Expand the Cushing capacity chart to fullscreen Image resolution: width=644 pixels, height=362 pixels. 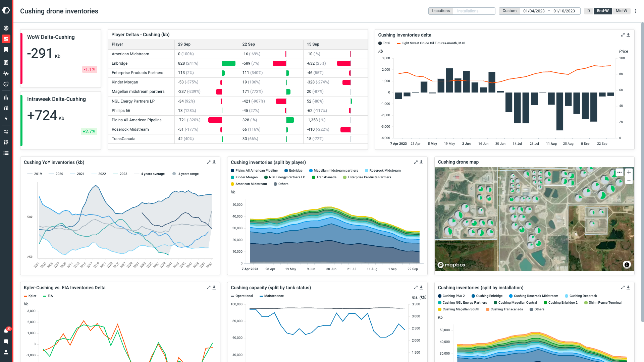pyautogui.click(x=416, y=288)
